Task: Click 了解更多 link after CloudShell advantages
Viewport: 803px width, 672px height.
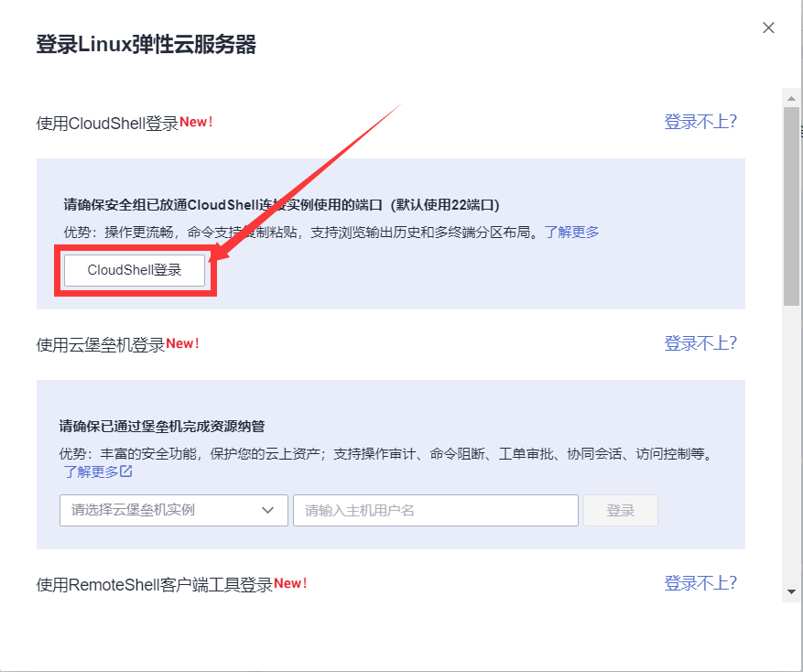Action: coord(570,231)
